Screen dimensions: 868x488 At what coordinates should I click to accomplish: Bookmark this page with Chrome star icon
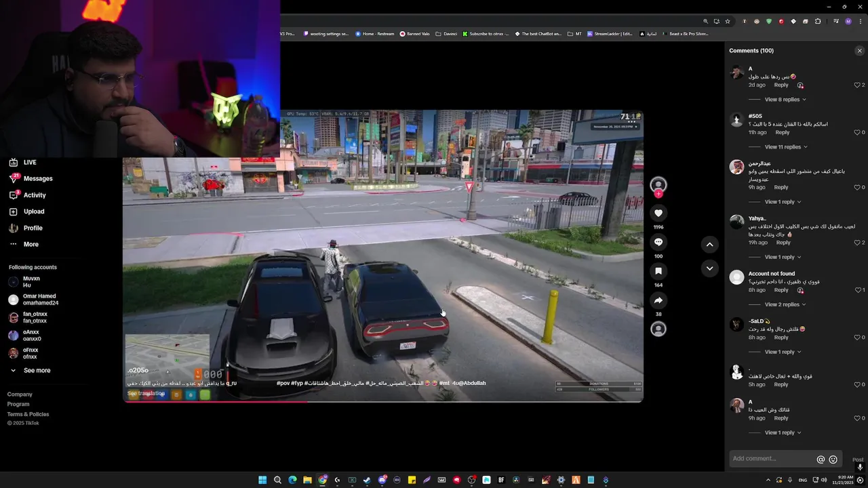[x=728, y=21]
